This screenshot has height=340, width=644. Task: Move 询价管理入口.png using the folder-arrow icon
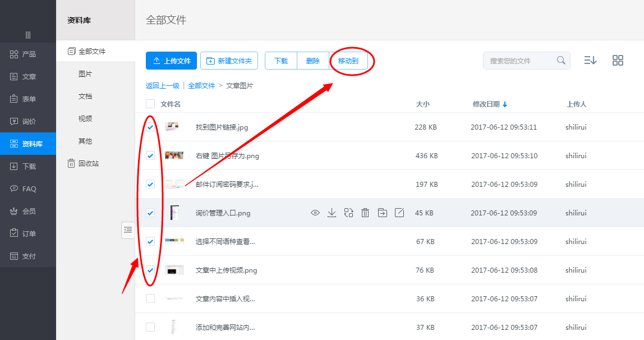pos(383,213)
